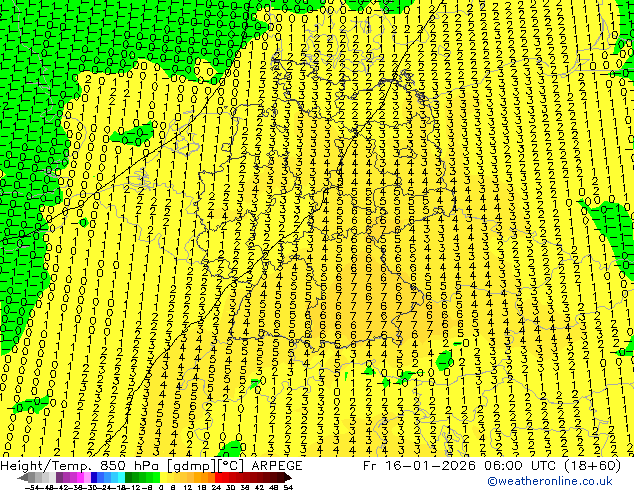This screenshot has width=634, height=490.
Task: Click the ARPEGE model name in the caption
Action: pos(277,466)
